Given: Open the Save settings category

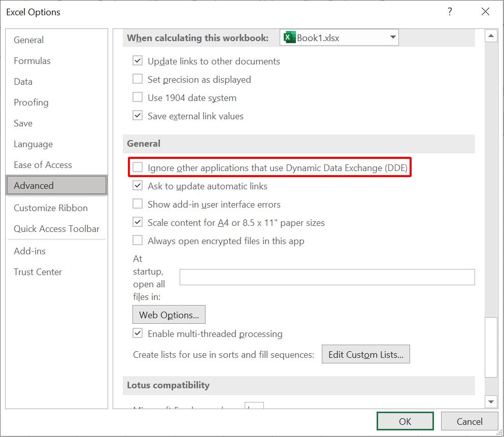Looking at the screenshot, I should pyautogui.click(x=23, y=123).
